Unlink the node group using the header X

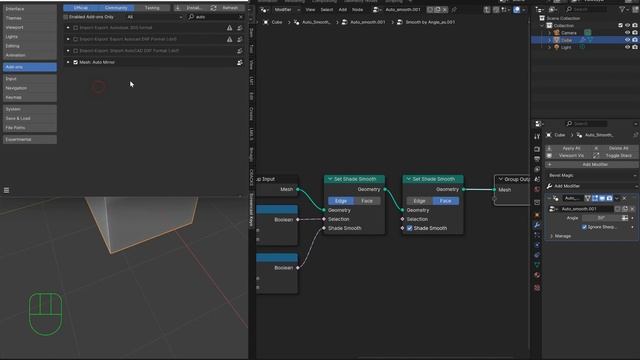(444, 9)
